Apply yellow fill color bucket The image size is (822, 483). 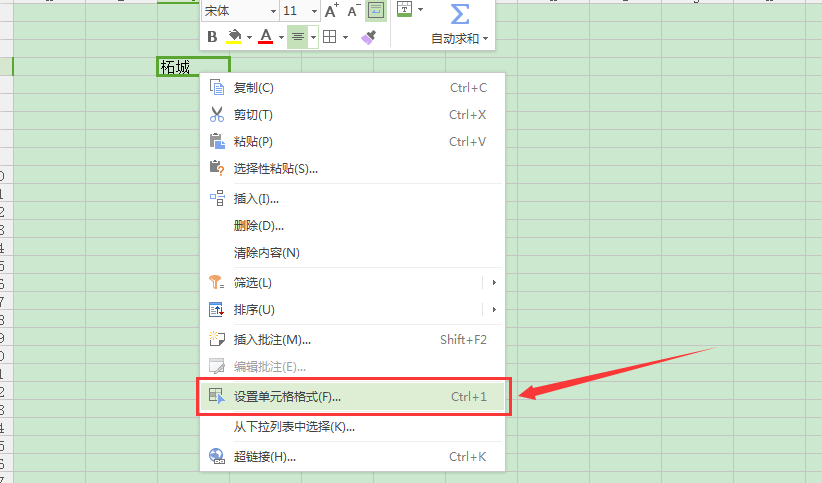tap(234, 37)
